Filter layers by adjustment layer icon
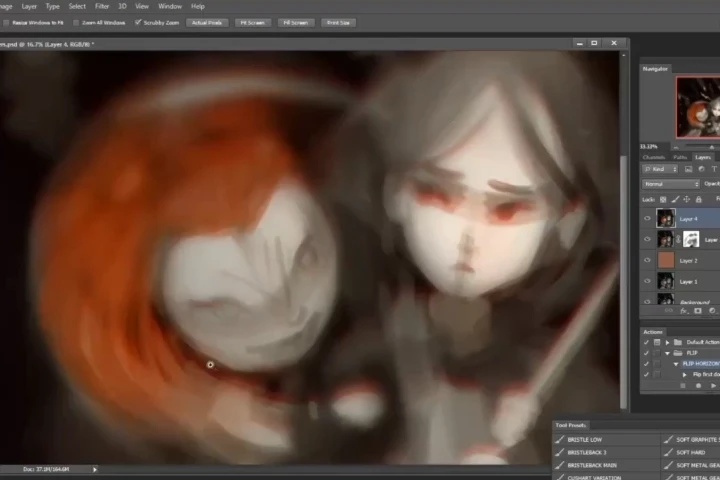The image size is (720, 480). tap(701, 169)
